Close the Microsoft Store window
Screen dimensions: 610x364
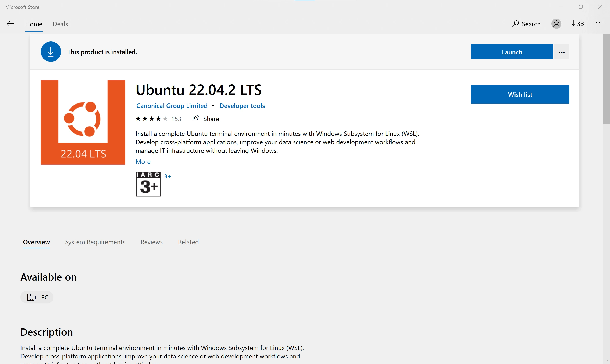(600, 7)
